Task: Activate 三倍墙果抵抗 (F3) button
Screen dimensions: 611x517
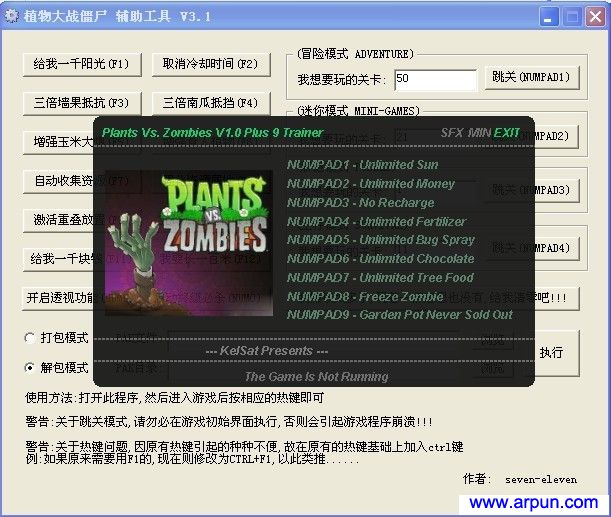Action: (x=82, y=103)
